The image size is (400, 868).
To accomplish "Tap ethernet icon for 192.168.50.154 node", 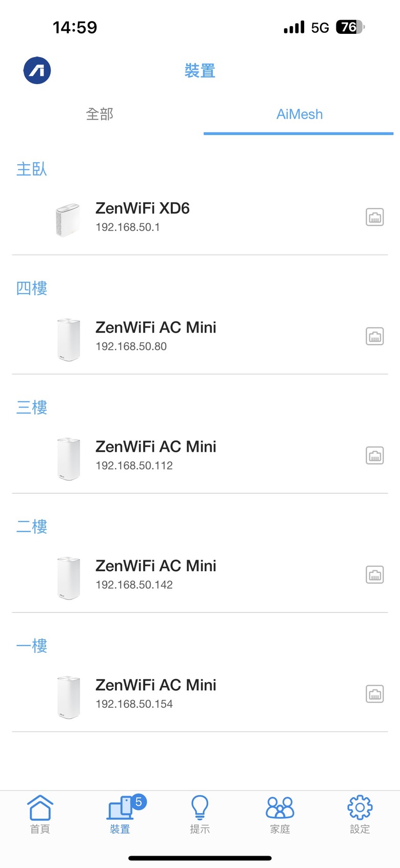I will pos(375,694).
